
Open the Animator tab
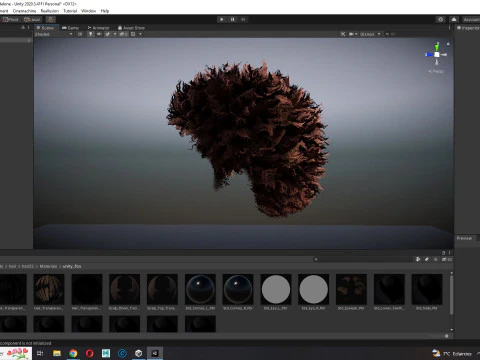(x=98, y=28)
